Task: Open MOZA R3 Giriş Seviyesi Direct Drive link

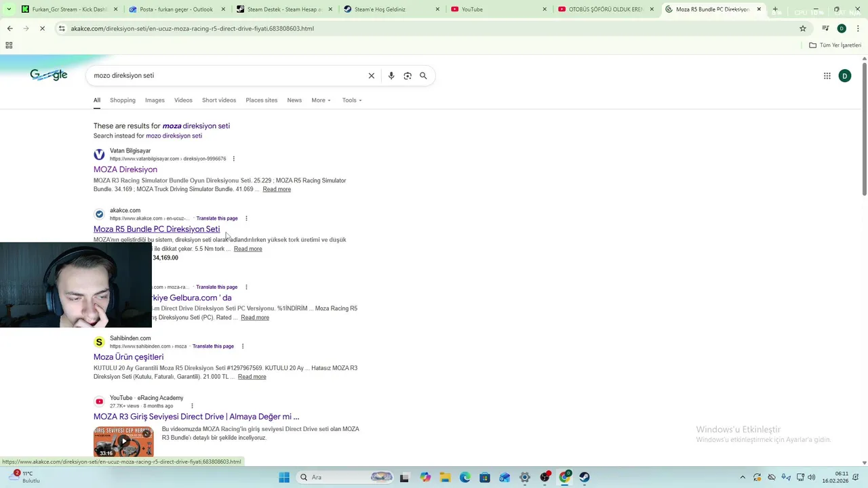Action: pos(197,417)
